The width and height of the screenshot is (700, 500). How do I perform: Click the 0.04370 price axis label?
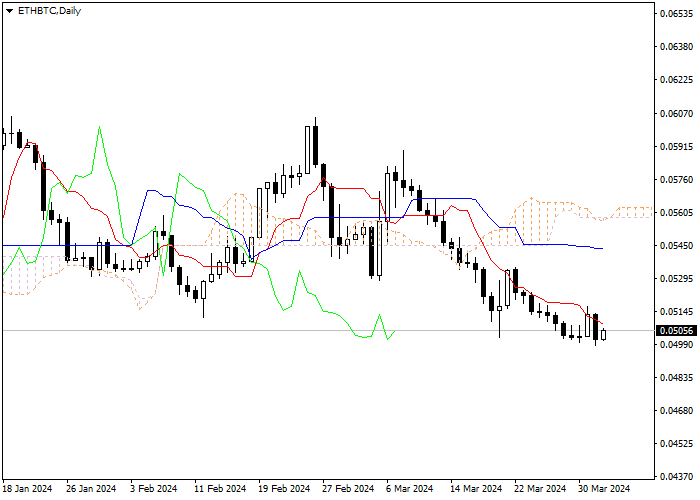pos(676,476)
